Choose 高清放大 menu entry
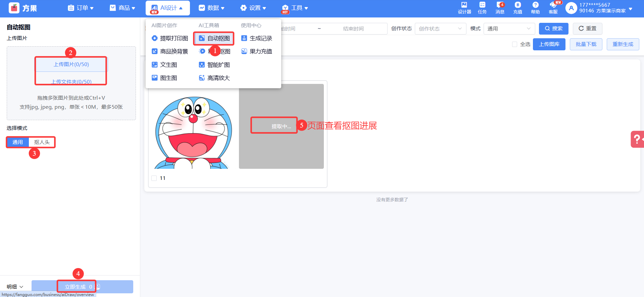This screenshot has height=297, width=644. pyautogui.click(x=214, y=78)
